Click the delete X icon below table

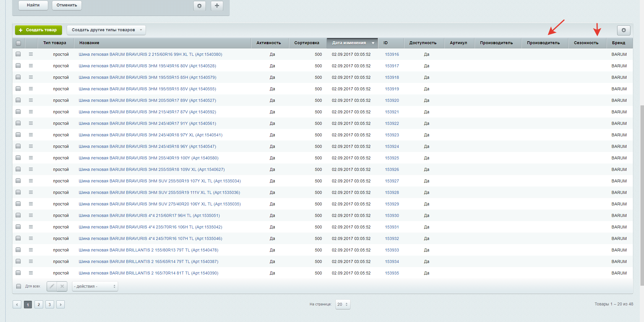tap(62, 286)
